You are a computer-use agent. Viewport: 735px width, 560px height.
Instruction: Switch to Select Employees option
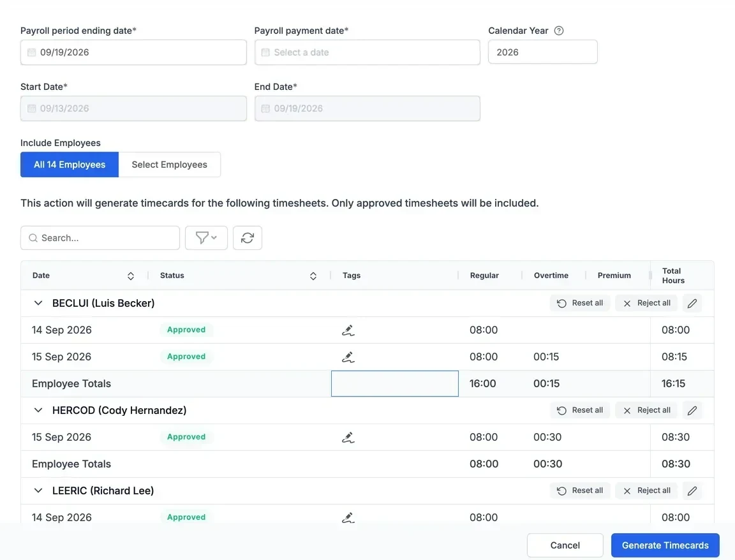coord(169,165)
